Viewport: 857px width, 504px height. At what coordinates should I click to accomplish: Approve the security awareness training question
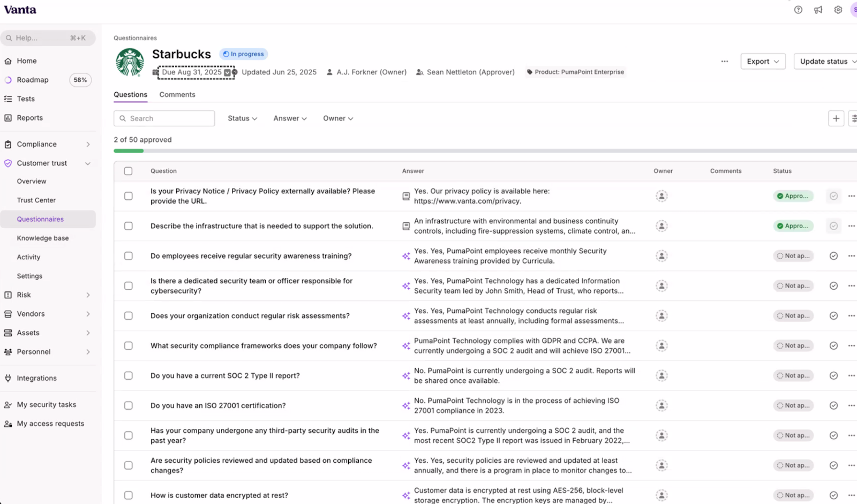point(833,256)
